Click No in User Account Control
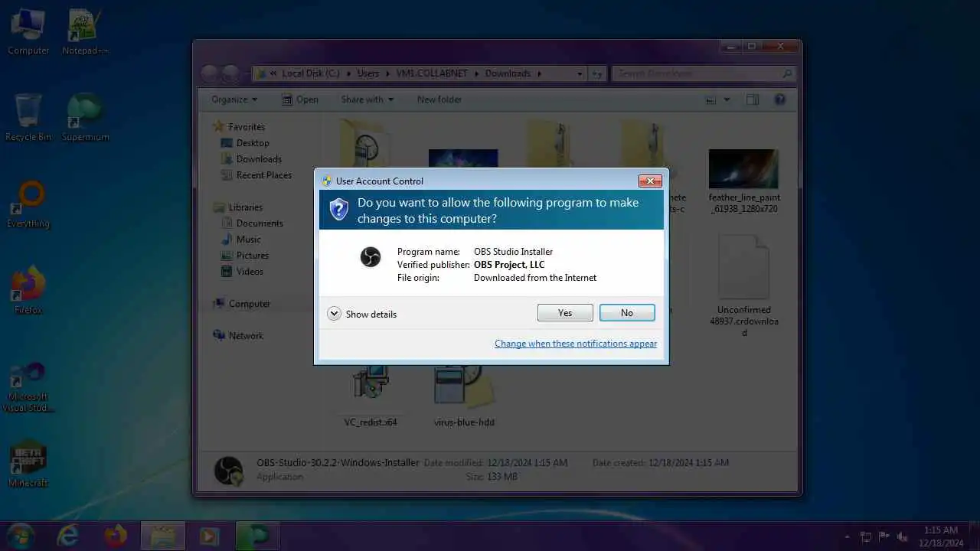 (627, 313)
